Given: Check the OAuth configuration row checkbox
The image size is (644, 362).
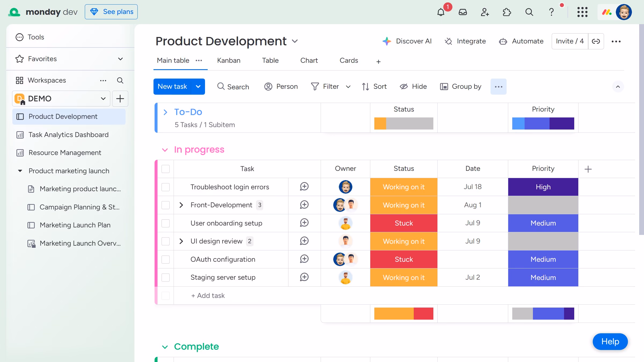Looking at the screenshot, I should [166, 259].
